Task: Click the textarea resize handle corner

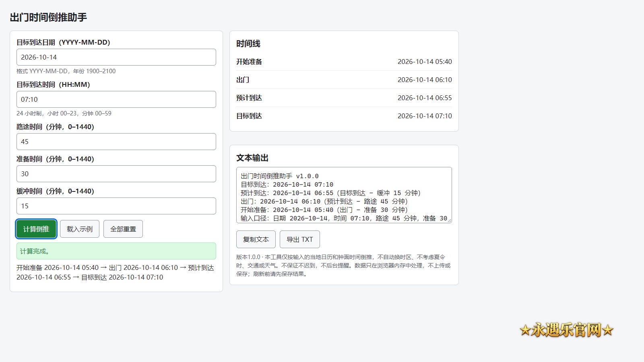Action: click(449, 220)
